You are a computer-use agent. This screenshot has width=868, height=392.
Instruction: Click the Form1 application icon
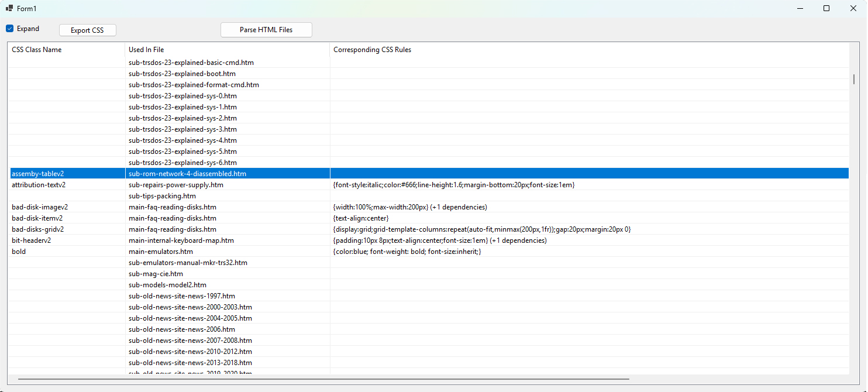[9, 8]
